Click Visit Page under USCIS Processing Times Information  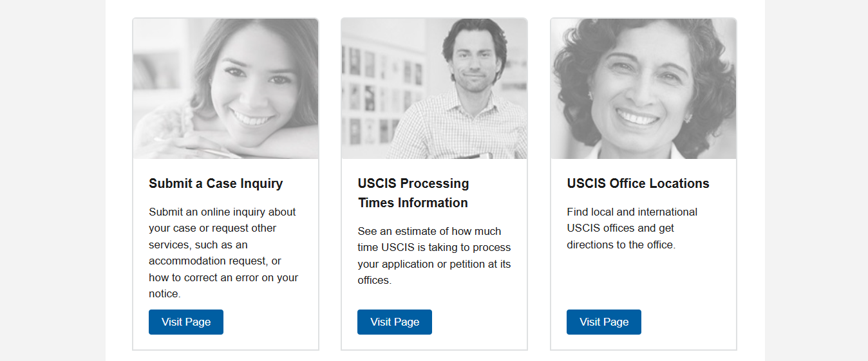pyautogui.click(x=395, y=322)
